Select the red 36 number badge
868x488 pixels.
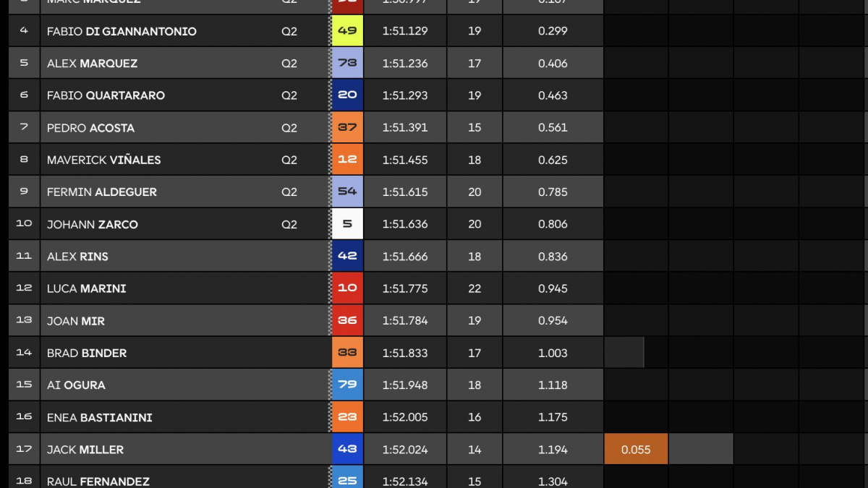(347, 320)
